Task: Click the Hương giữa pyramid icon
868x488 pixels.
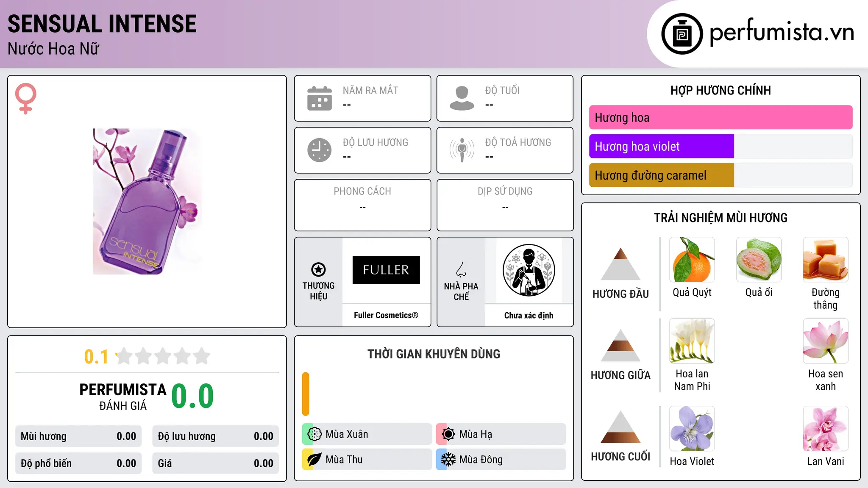Action: [620, 345]
